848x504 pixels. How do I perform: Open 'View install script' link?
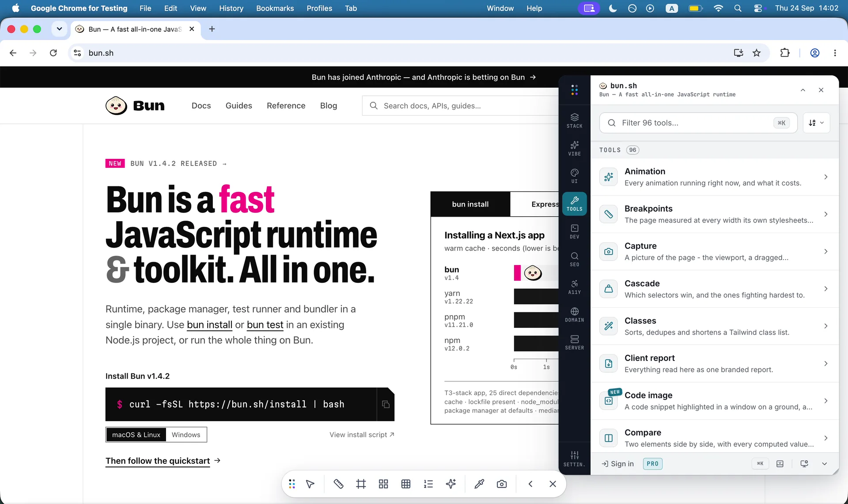click(362, 435)
